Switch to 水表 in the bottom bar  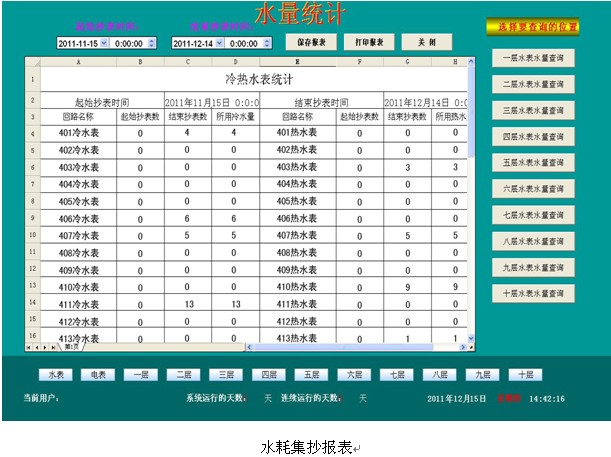[x=56, y=375]
